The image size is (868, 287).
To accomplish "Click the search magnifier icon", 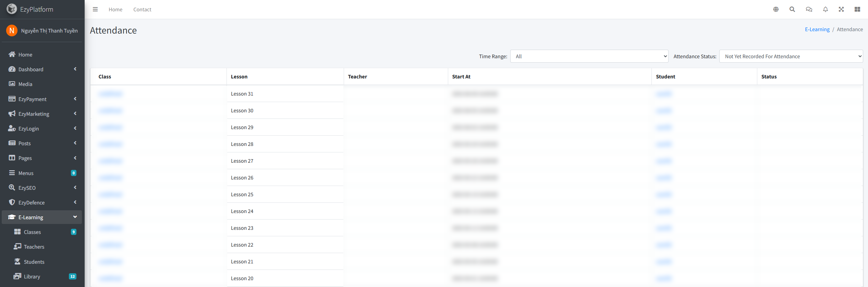I will pyautogui.click(x=792, y=9).
